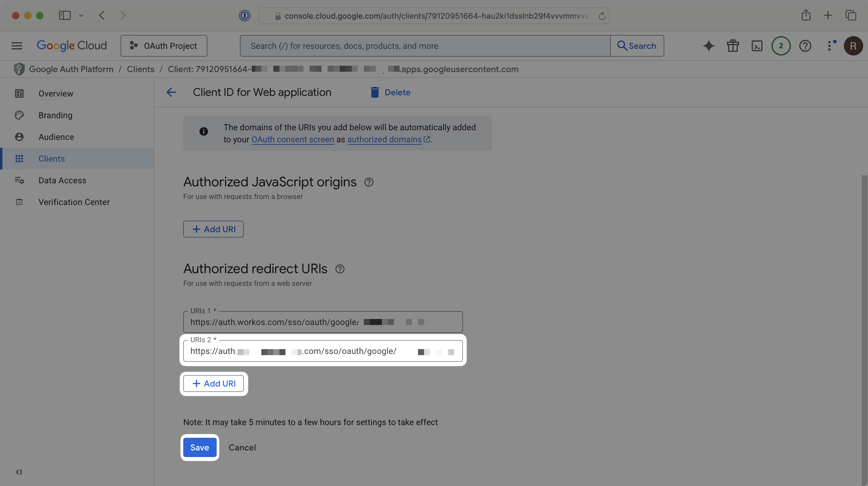Click the Save button
The height and width of the screenshot is (486, 868).
click(200, 447)
